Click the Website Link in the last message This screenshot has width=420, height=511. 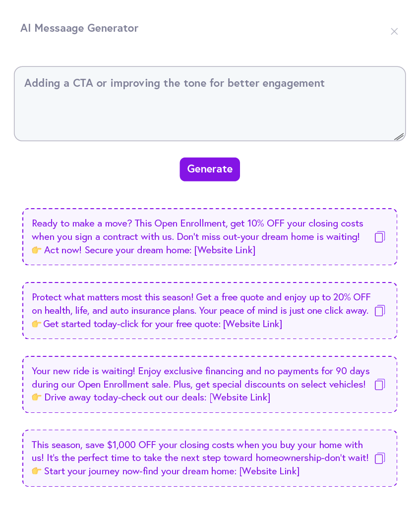pyautogui.click(x=268, y=471)
